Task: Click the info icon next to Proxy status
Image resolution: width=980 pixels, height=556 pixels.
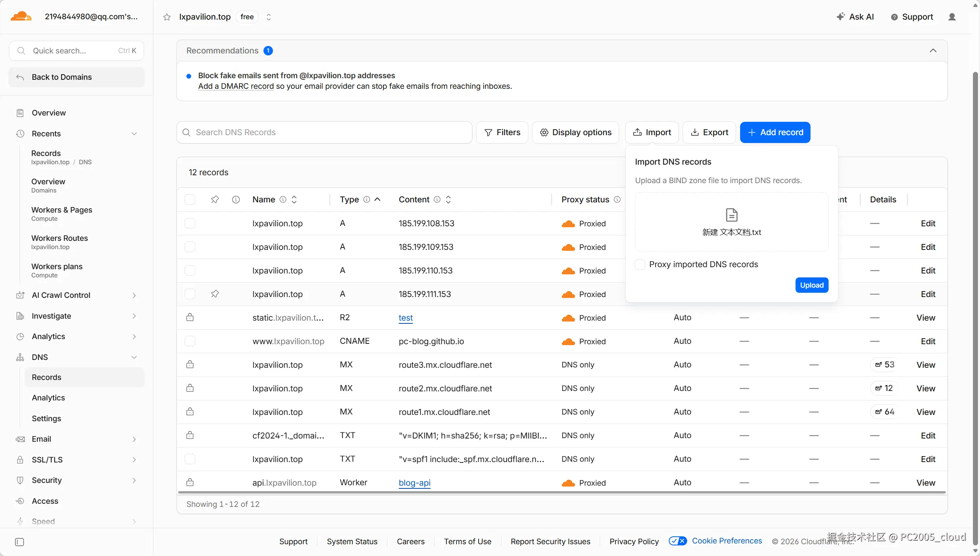Action: (x=617, y=200)
